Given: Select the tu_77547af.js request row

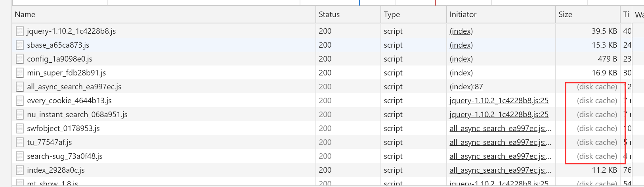Looking at the screenshot, I should coord(50,142).
